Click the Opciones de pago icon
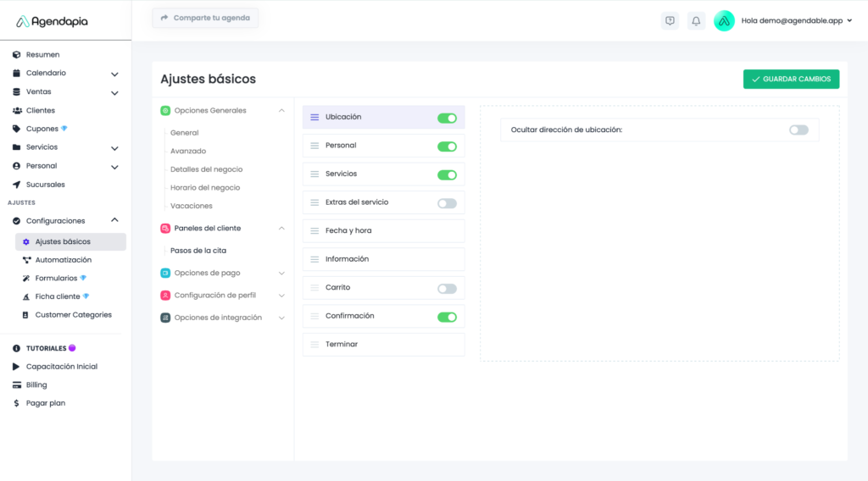This screenshot has width=868, height=481. coord(165,273)
